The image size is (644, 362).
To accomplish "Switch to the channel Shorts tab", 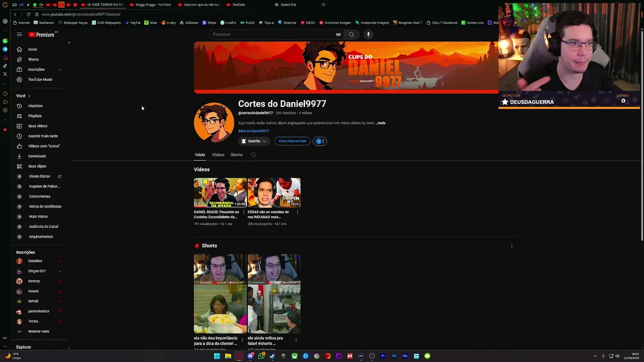I will (236, 155).
